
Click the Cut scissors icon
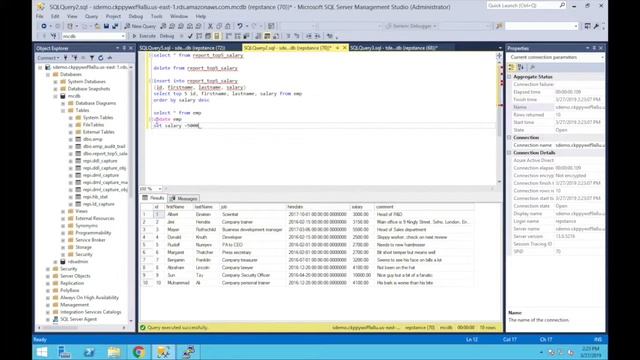(x=210, y=26)
